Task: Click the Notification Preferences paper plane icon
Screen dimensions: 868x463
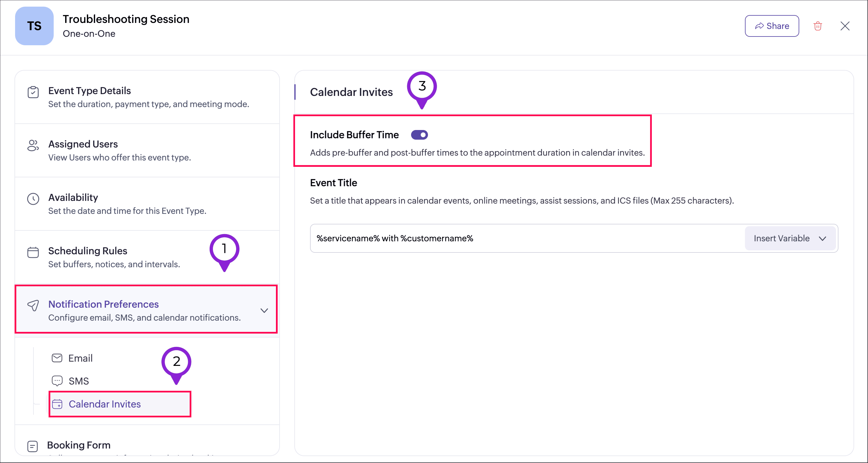Action: point(33,305)
